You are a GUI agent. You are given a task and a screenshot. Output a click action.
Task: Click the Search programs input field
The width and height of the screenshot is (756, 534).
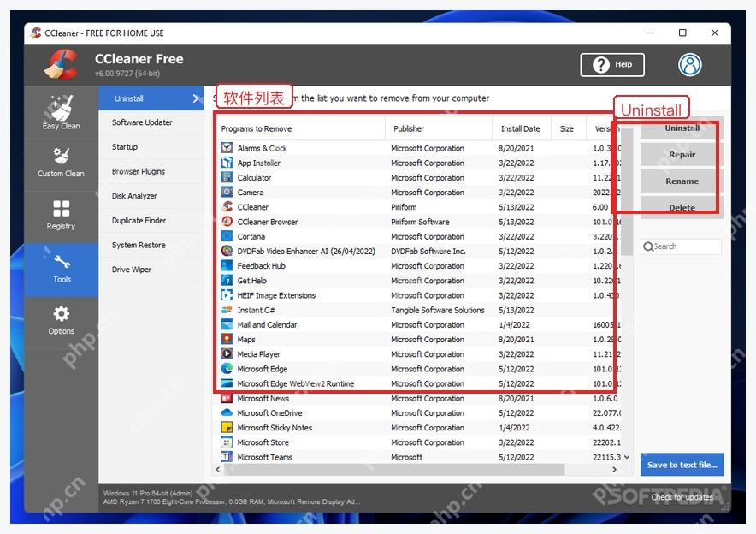[x=682, y=246]
